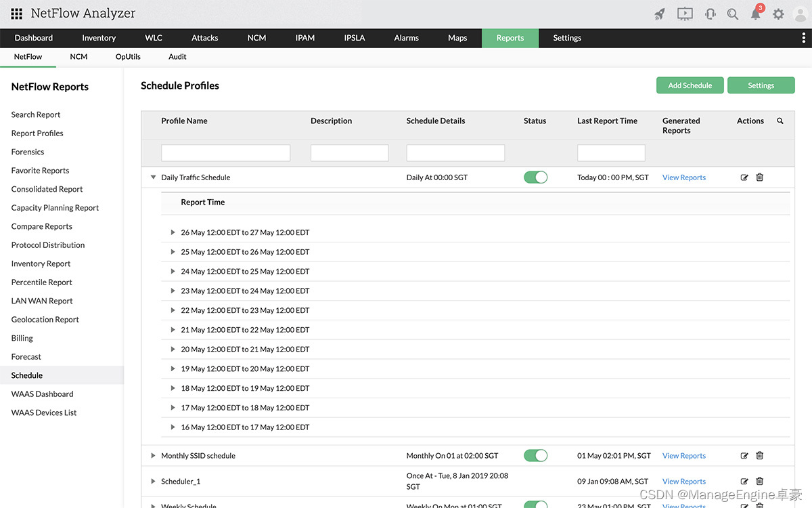812x508 pixels.
Task: Delete the Monthly SSID schedule profile
Action: tap(759, 456)
